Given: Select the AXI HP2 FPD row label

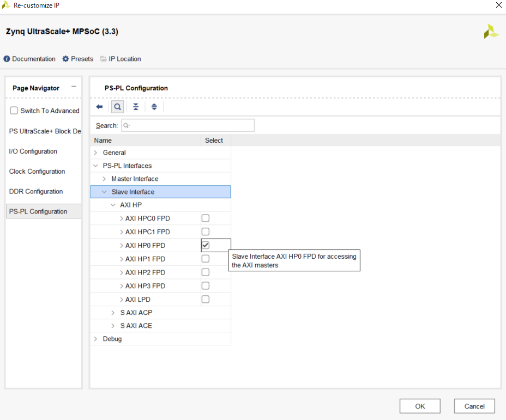Looking at the screenshot, I should point(145,273).
